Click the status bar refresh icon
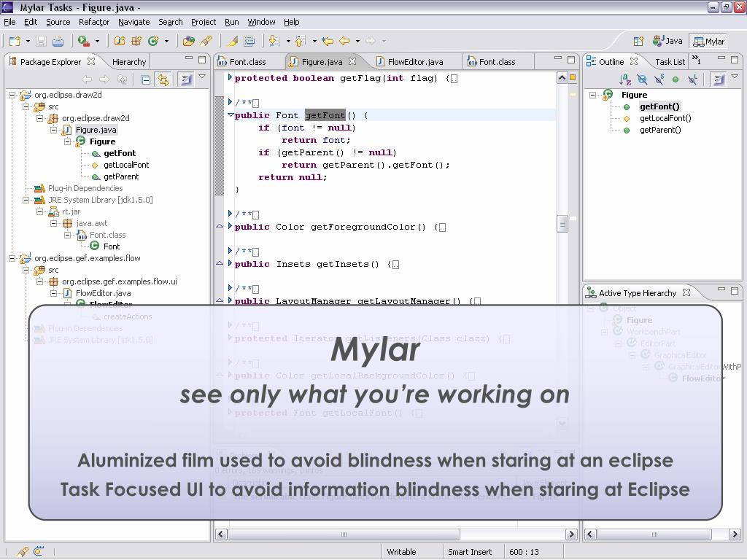 click(39, 551)
